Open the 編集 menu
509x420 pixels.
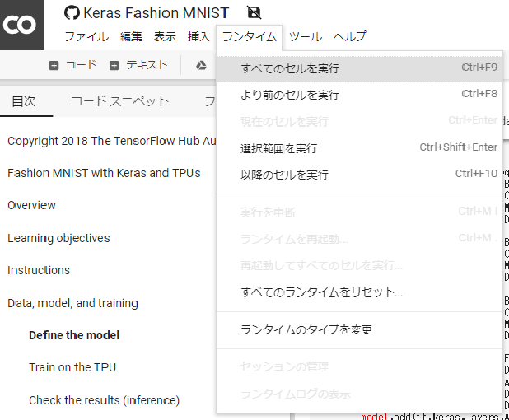pyautogui.click(x=131, y=36)
